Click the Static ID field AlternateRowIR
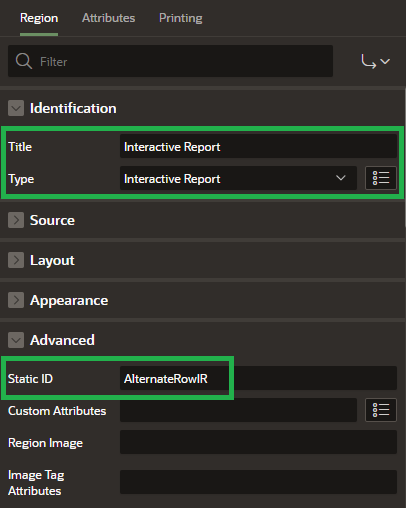 click(258, 378)
